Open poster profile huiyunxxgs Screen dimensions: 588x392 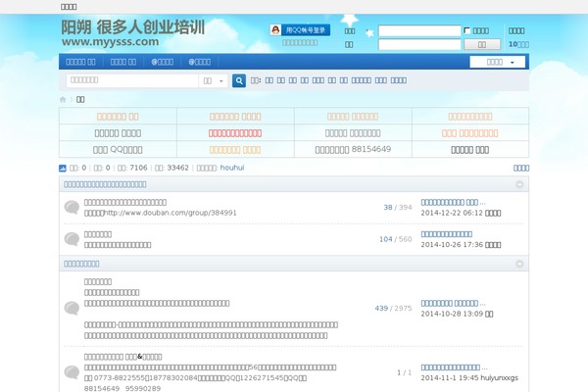(x=499, y=377)
